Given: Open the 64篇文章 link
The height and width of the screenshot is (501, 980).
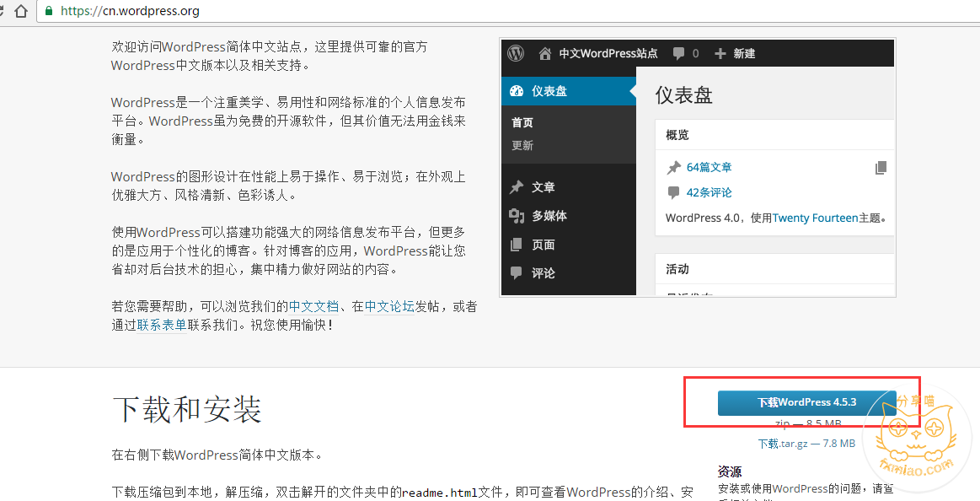Looking at the screenshot, I should tap(709, 167).
